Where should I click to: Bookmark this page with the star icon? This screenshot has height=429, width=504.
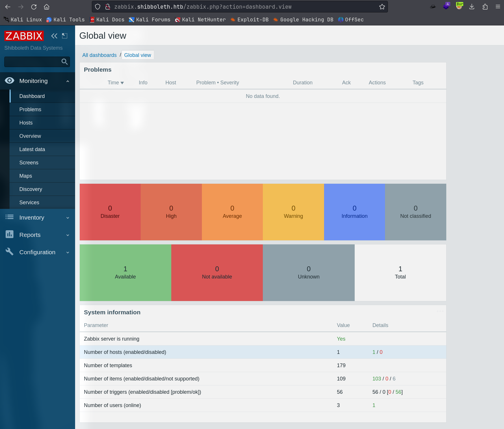(382, 7)
